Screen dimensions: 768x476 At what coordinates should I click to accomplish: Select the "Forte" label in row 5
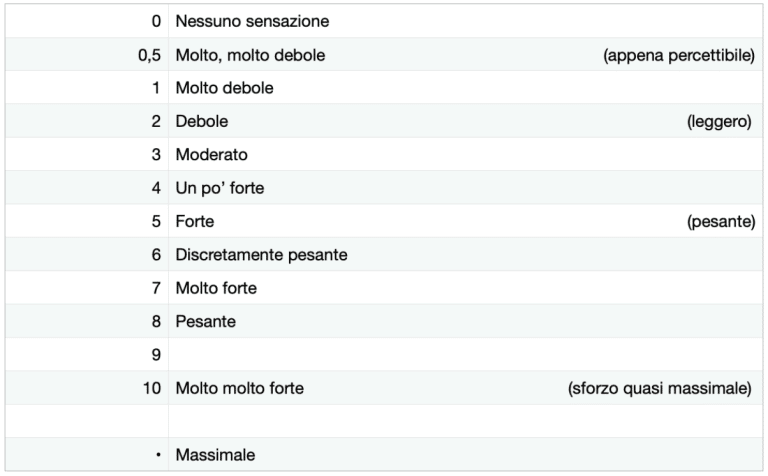pyautogui.click(x=195, y=221)
